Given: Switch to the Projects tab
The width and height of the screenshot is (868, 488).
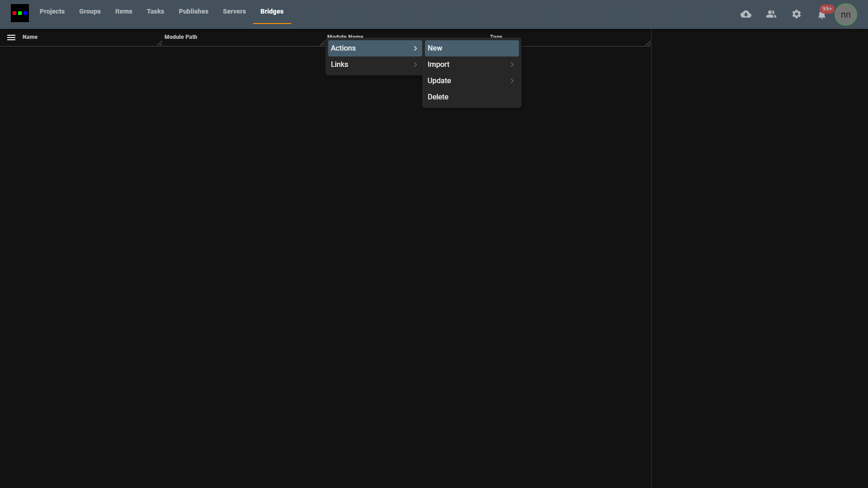Looking at the screenshot, I should [52, 11].
